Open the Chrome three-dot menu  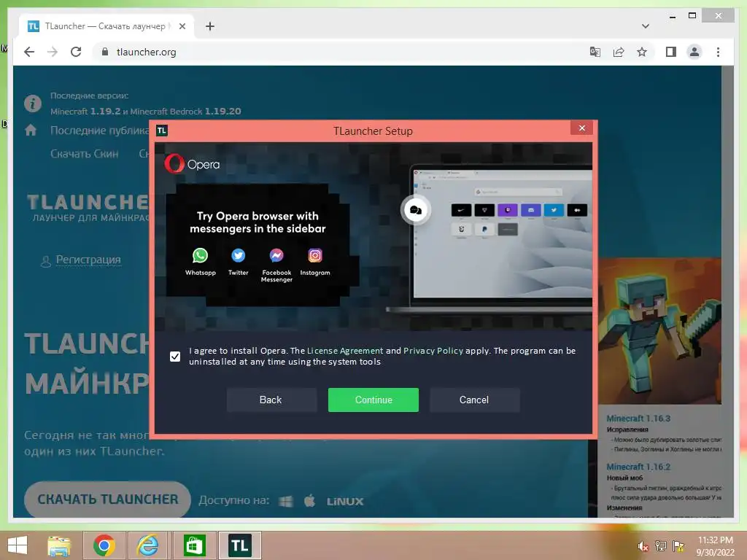click(x=718, y=52)
